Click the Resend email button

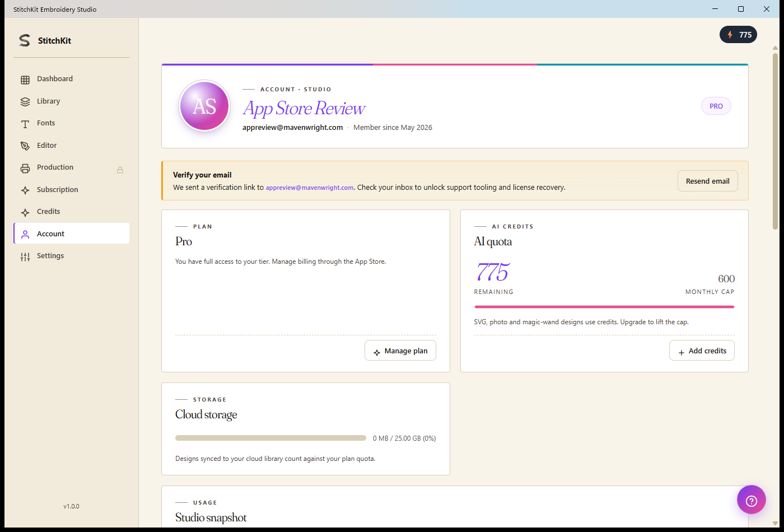tap(708, 181)
